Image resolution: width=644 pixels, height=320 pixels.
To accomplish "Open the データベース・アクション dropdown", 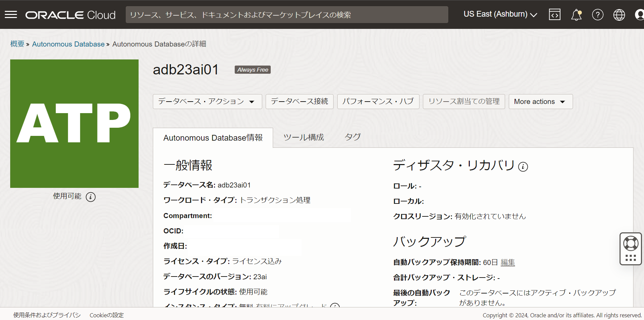I will (x=207, y=101).
